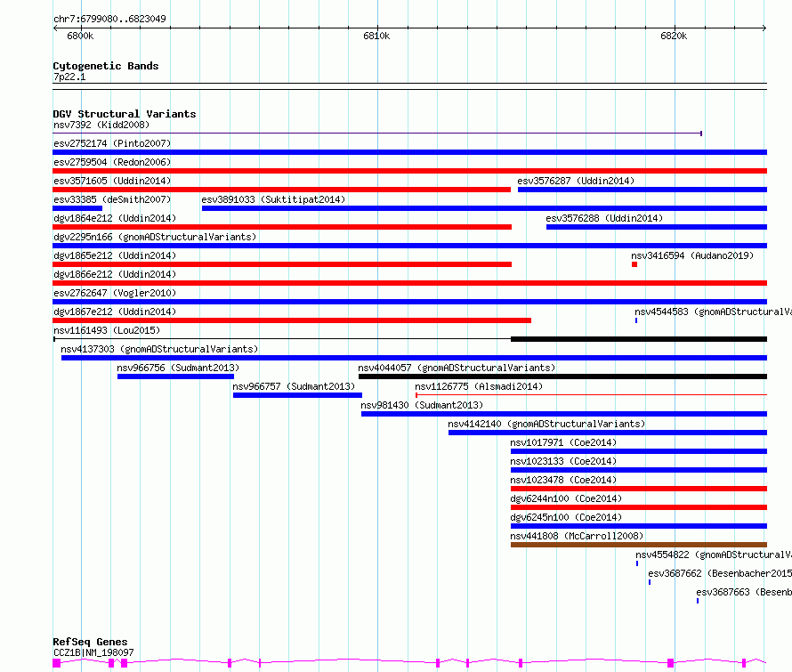Click esv3571605 (Uddin2014) variant label
The width and height of the screenshot is (792, 672).
[112, 181]
